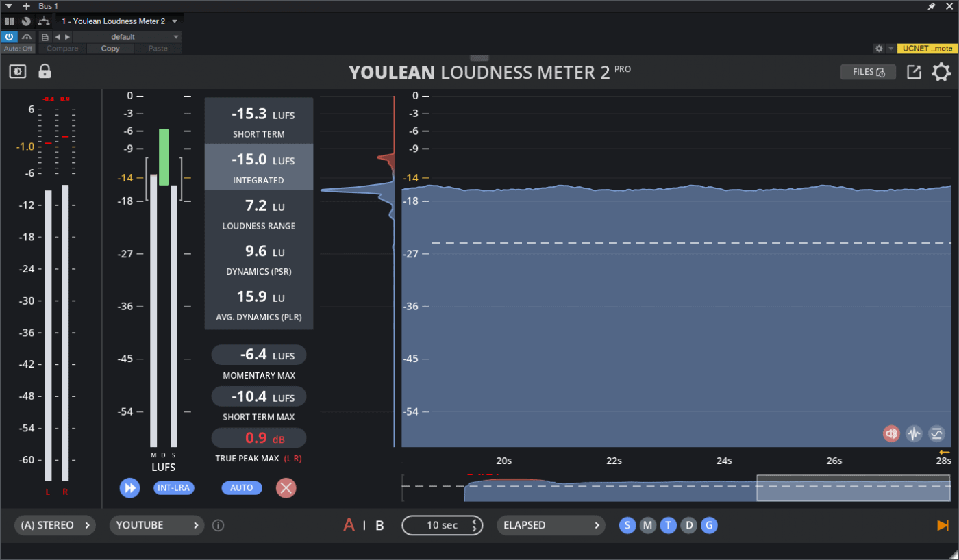
Task: Click the -14 target label on histogram scale
Action: coord(412,178)
